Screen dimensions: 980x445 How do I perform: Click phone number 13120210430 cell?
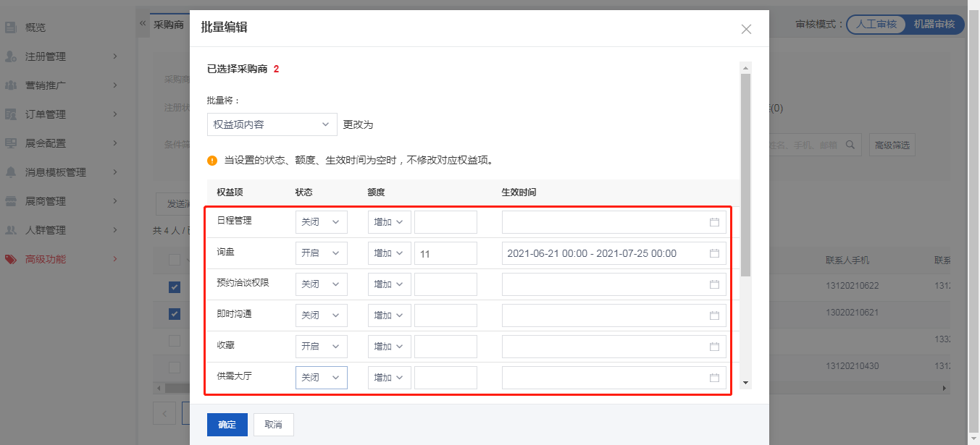tap(852, 366)
